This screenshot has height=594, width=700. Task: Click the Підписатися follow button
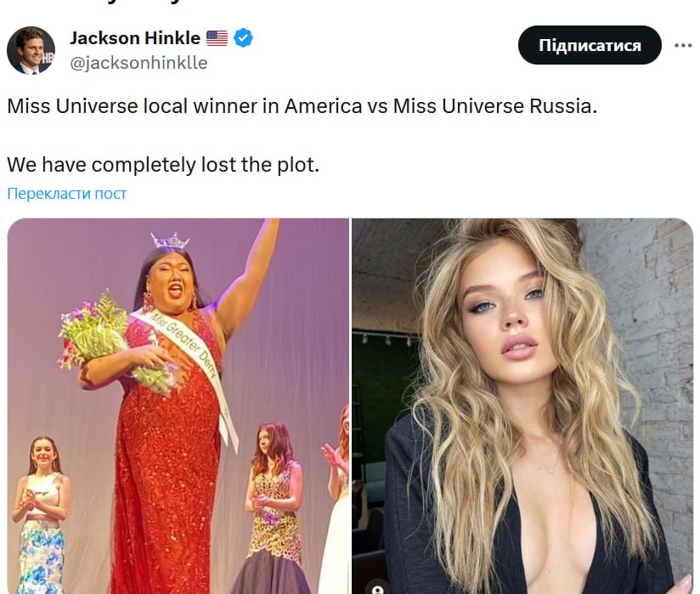pyautogui.click(x=590, y=45)
